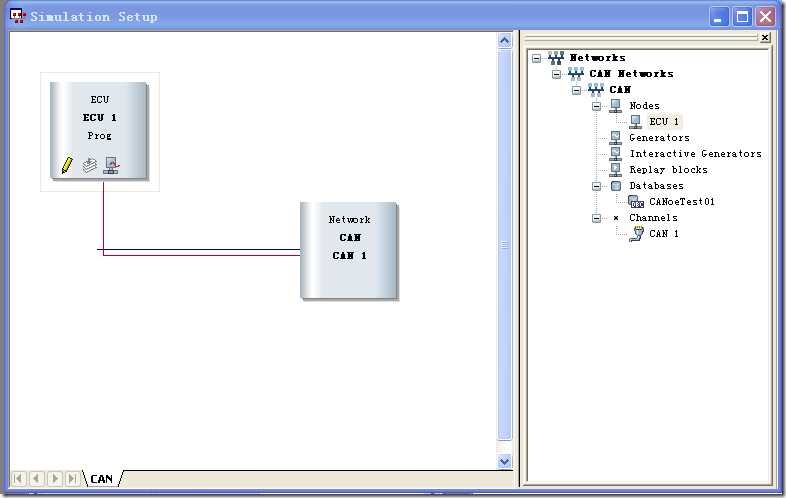The image size is (786, 498).
Task: Collapse the Networks root node
Action: (537, 58)
